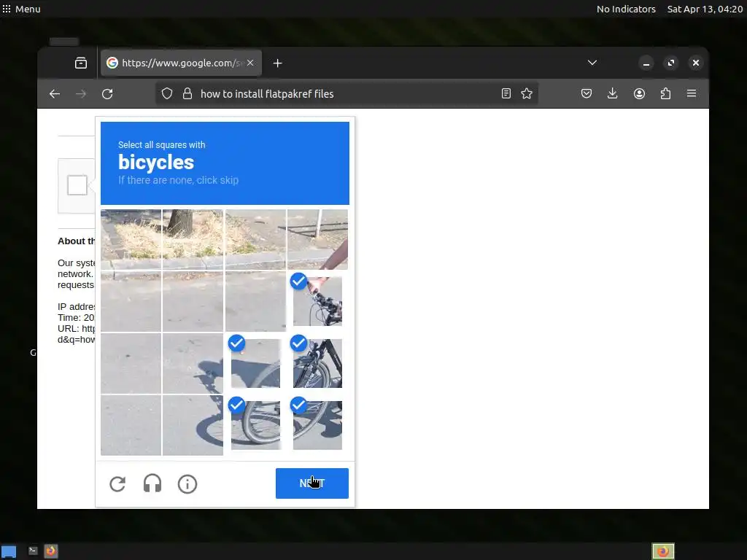This screenshot has width=747, height=560.
Task: Click the show desktop taskbar icon
Action: point(9,551)
